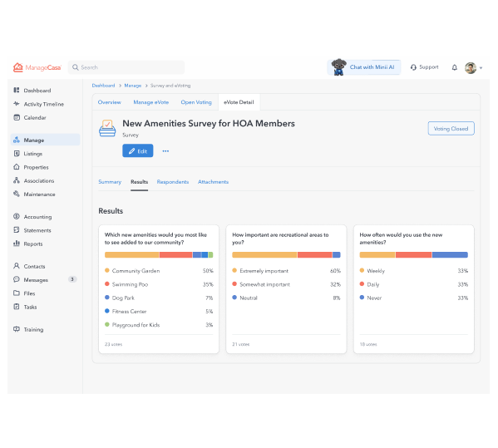Click the survey ballot box icon

point(107,128)
